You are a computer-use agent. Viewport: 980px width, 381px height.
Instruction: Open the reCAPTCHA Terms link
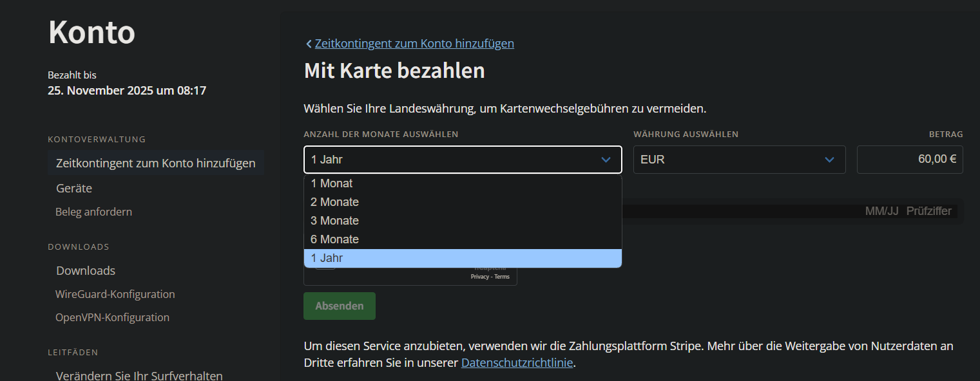[x=502, y=277]
